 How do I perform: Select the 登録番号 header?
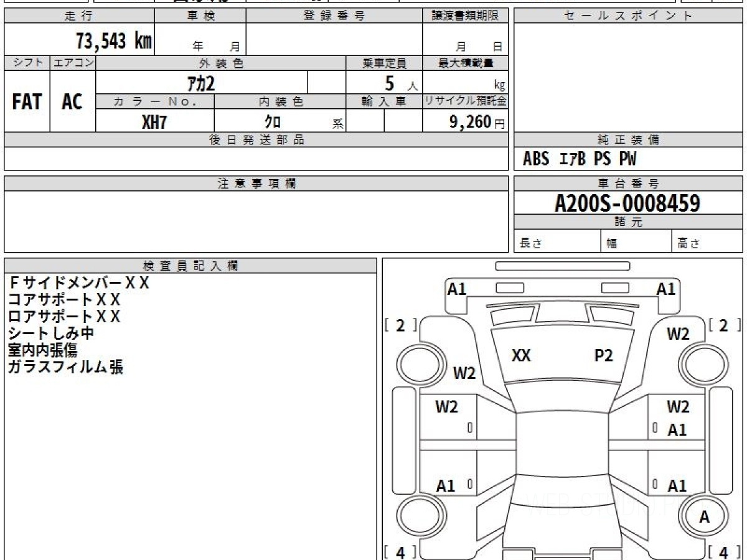point(334,16)
